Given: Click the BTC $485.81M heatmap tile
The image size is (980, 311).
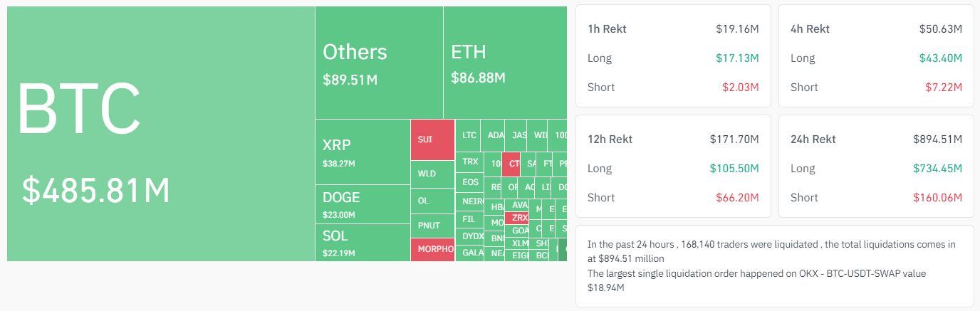Looking at the screenshot, I should pos(161,134).
